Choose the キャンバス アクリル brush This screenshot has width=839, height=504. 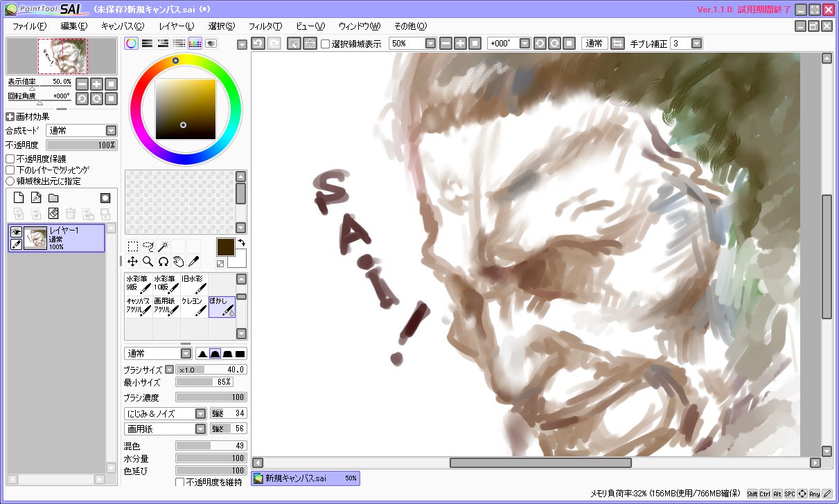point(139,307)
